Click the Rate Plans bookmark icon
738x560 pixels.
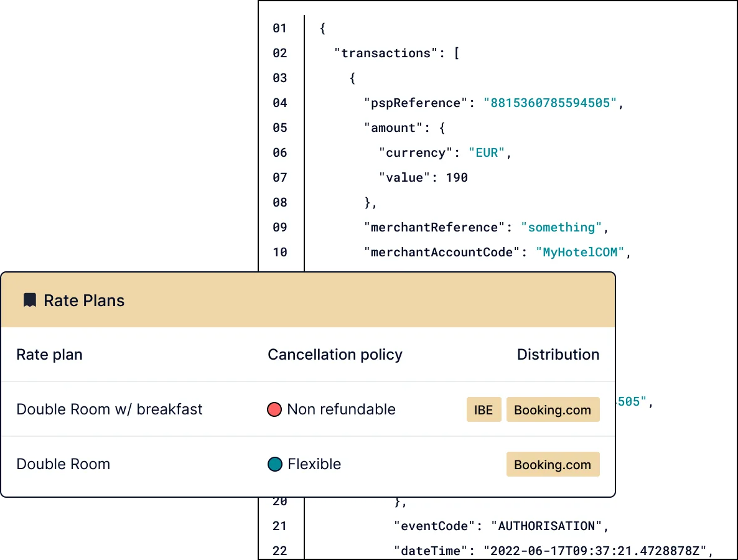[30, 301]
